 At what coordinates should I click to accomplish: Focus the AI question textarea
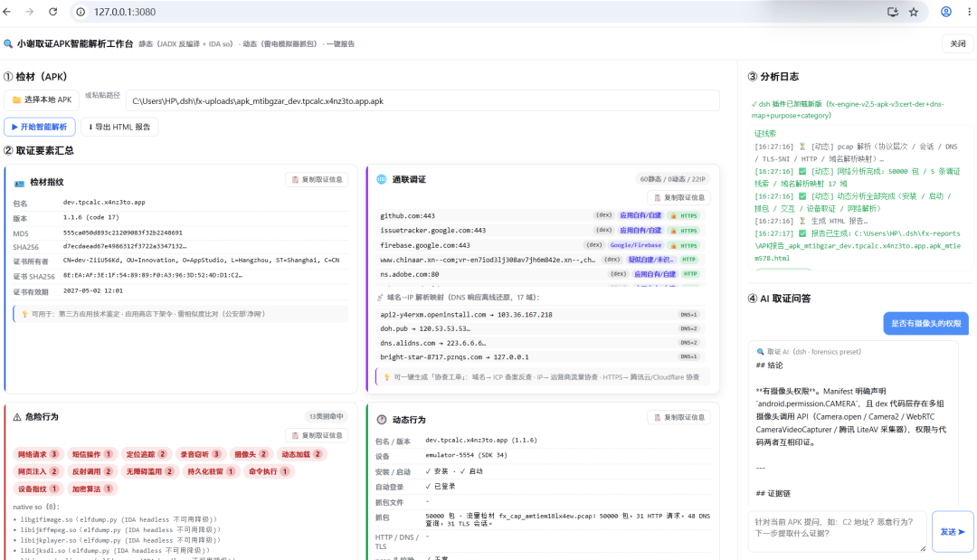(837, 531)
